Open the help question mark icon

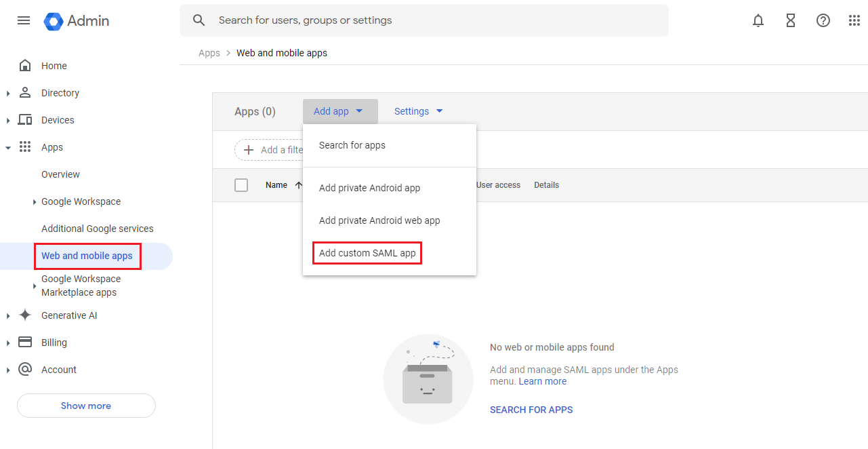(x=823, y=20)
